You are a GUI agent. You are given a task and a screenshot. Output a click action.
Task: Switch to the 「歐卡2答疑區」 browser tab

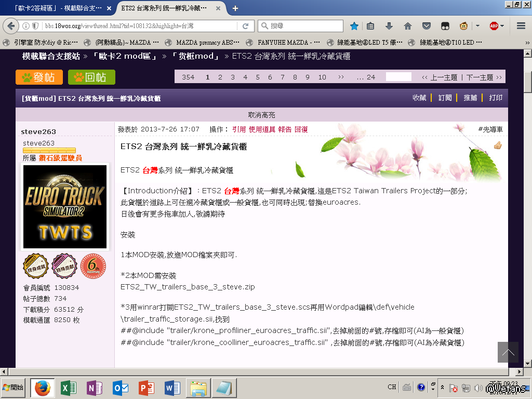[58, 8]
